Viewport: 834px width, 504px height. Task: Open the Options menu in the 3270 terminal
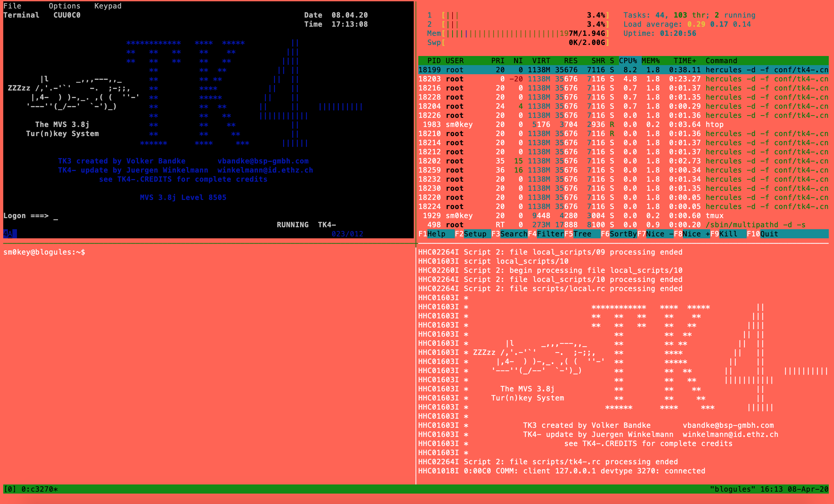coord(65,6)
